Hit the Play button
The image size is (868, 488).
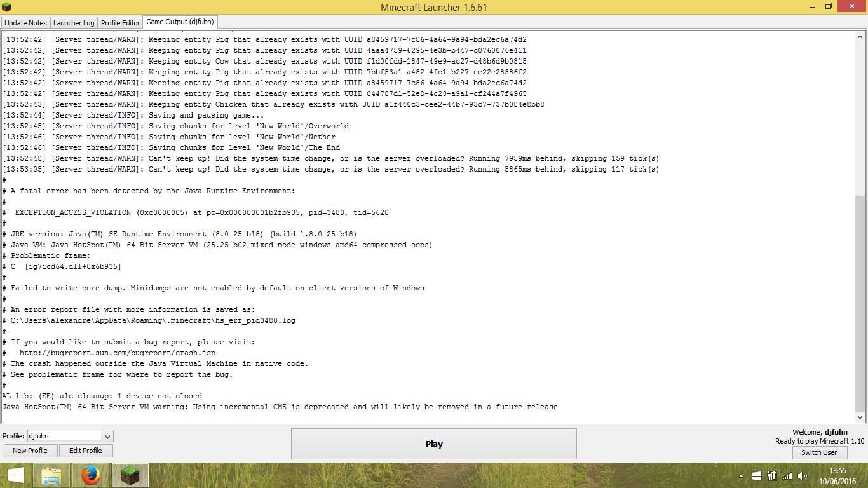(x=434, y=444)
